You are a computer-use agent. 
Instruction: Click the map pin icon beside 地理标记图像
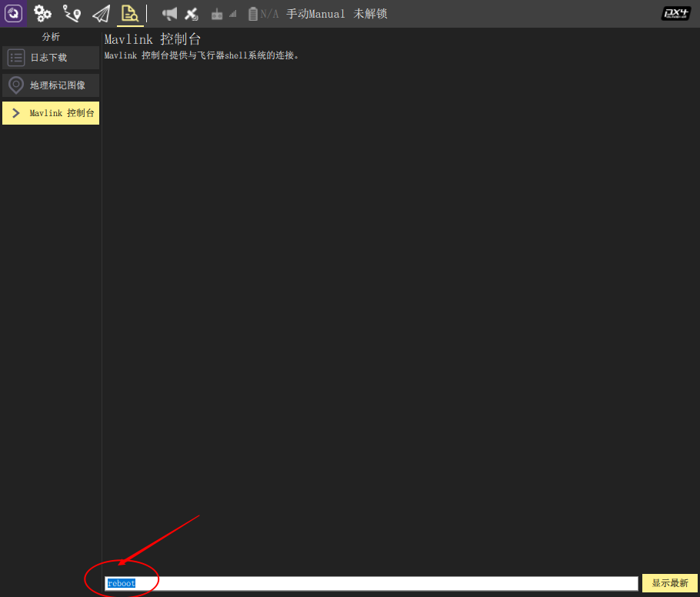click(16, 85)
